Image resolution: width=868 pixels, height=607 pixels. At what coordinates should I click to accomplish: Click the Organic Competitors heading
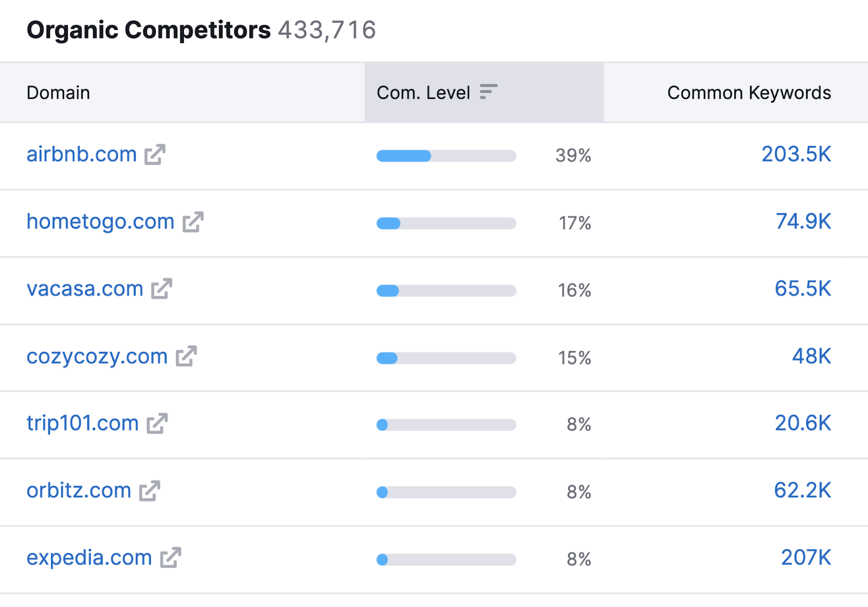(149, 30)
